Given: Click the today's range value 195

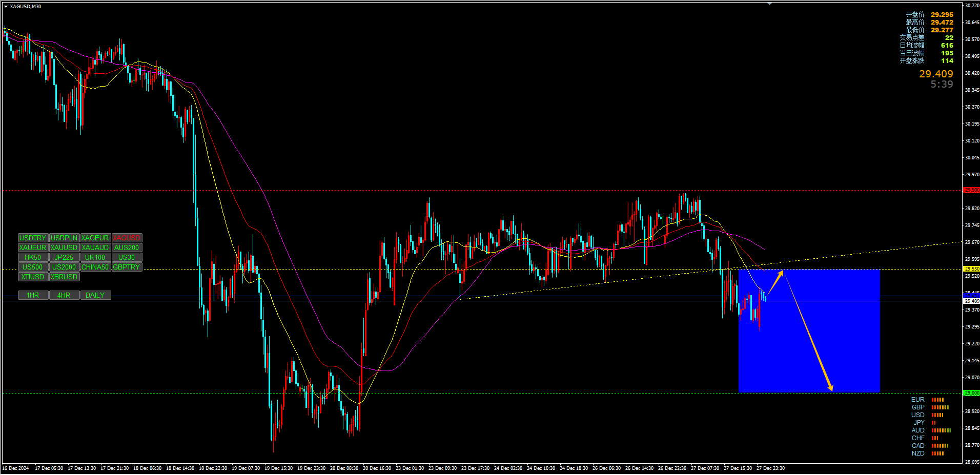Looking at the screenshot, I should coord(947,53).
